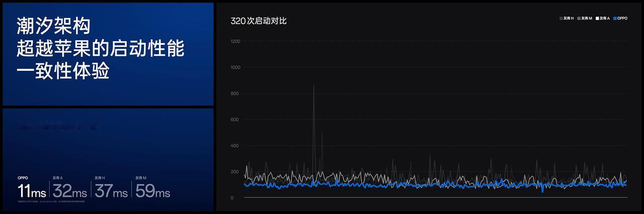Viewport: 644px width, 214px height.
Task: Click the 友商 A legend entry
Action: click(x=603, y=18)
